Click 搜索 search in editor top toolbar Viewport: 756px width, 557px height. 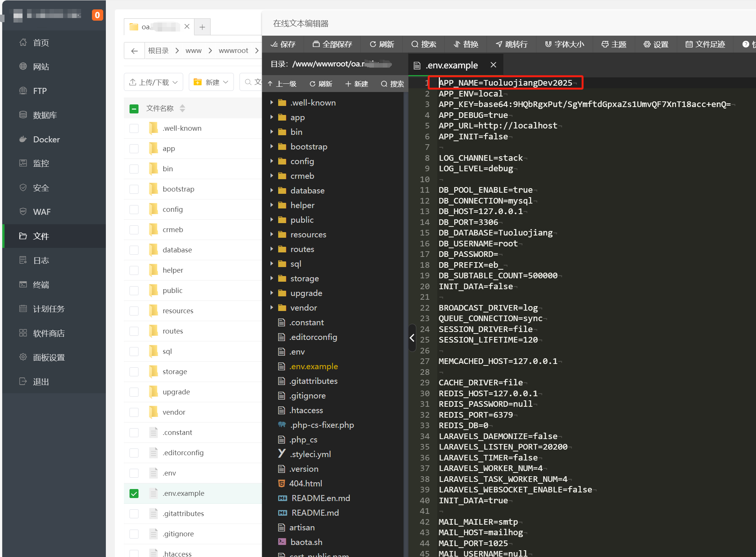coord(424,44)
